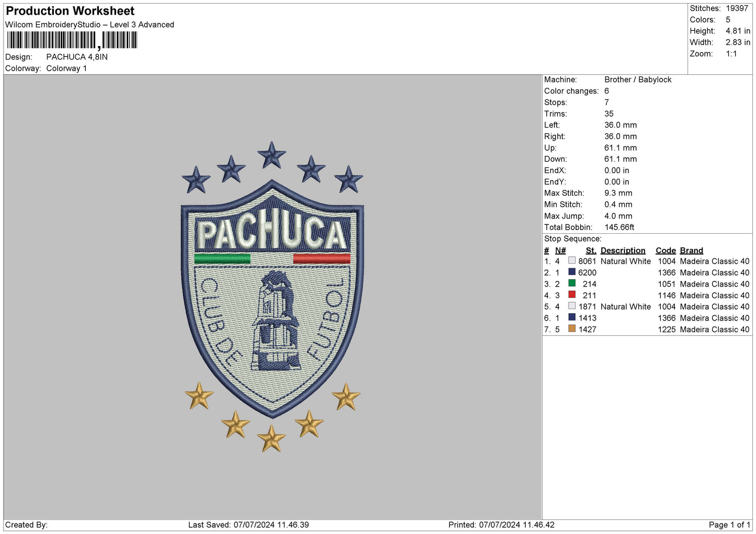
Task: Click stitch count 8061 in stop 1
Action: pyautogui.click(x=587, y=261)
